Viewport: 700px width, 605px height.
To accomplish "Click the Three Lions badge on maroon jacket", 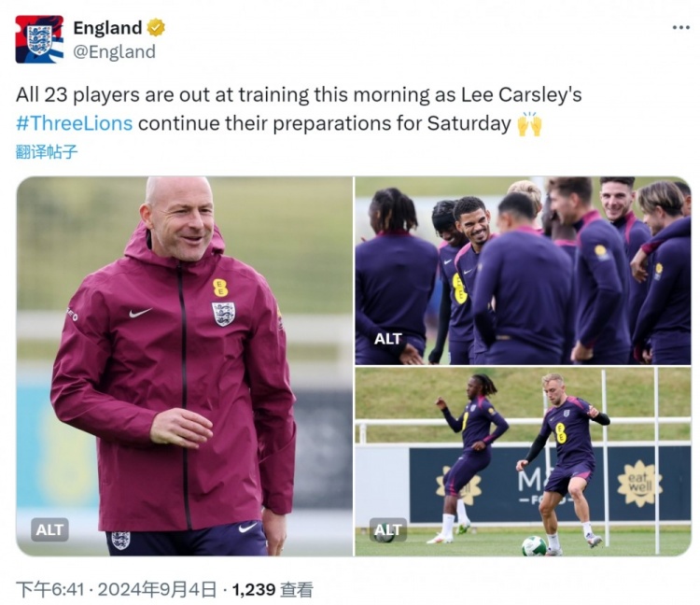I will [223, 314].
